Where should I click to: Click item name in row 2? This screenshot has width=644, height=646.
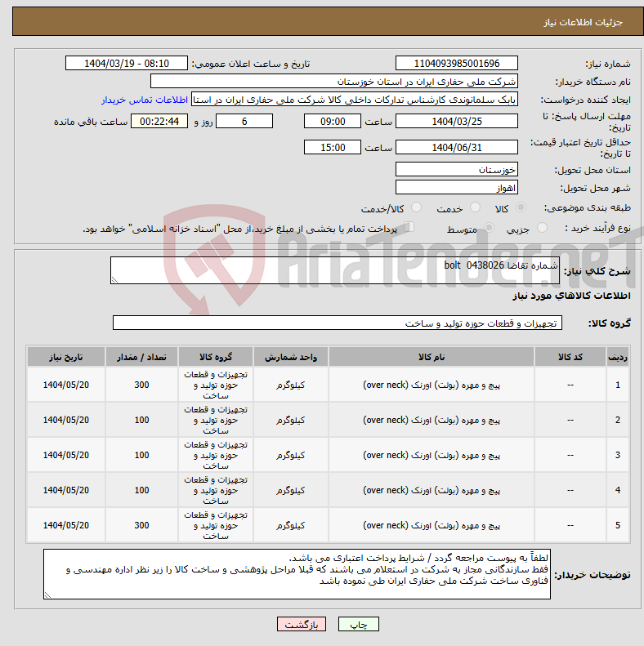point(432,420)
